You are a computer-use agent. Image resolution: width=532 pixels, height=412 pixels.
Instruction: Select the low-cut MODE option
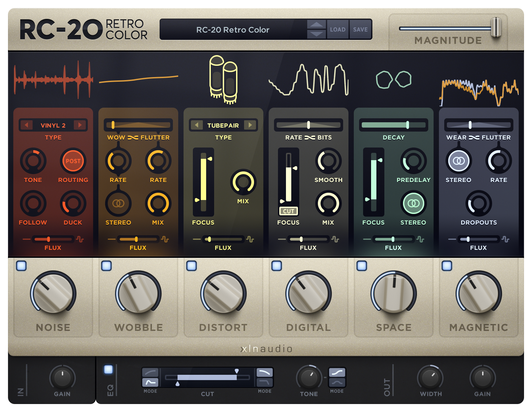coord(150,377)
